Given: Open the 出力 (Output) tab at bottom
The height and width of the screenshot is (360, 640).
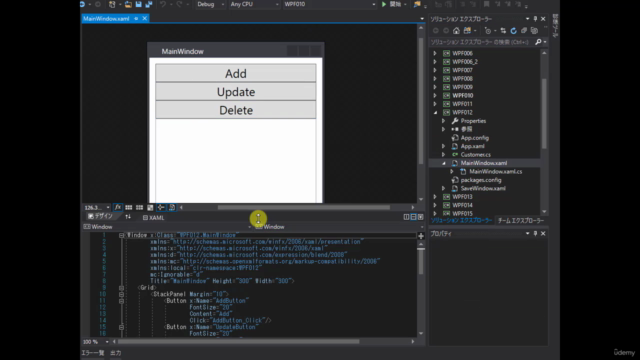Looking at the screenshot, I should point(116,353).
